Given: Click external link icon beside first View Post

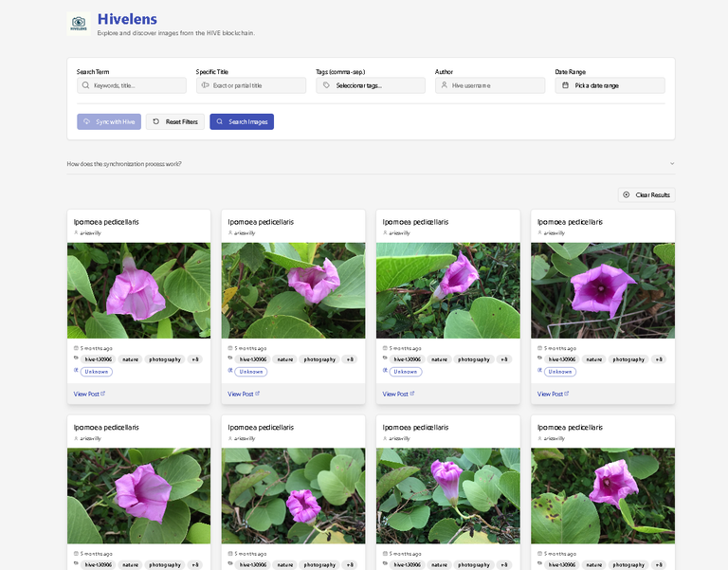Looking at the screenshot, I should click(x=103, y=394).
